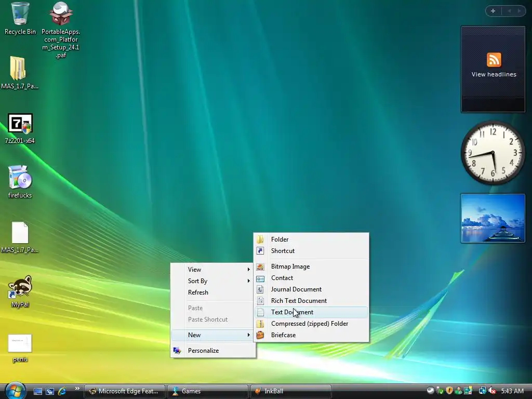Click the Safely Remove Hardware tray icon
The width and height of the screenshot is (532, 399).
point(440,391)
